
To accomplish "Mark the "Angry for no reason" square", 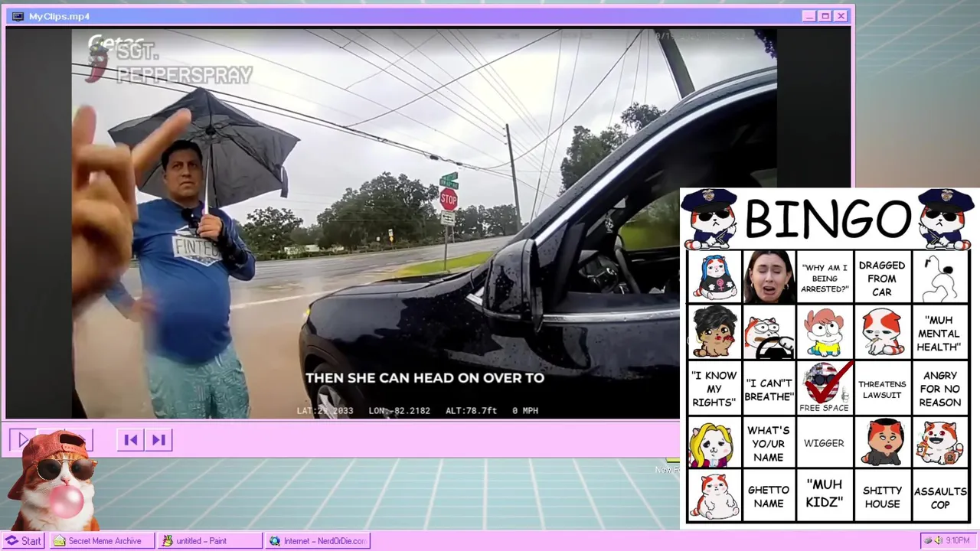I will click(x=939, y=388).
